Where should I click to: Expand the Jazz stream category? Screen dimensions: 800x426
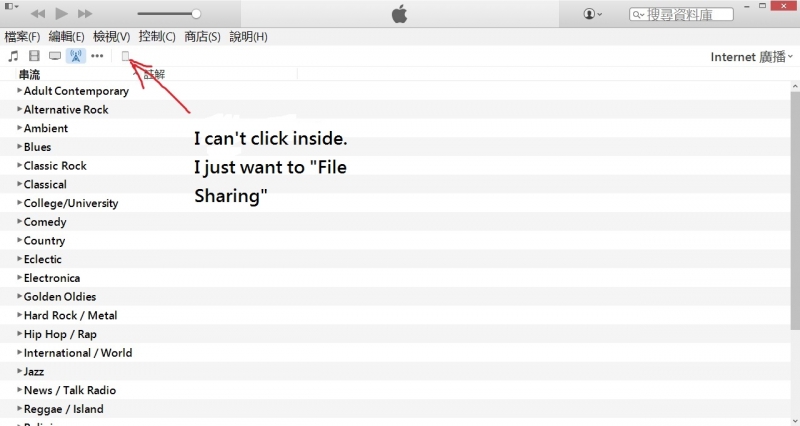click(19, 371)
